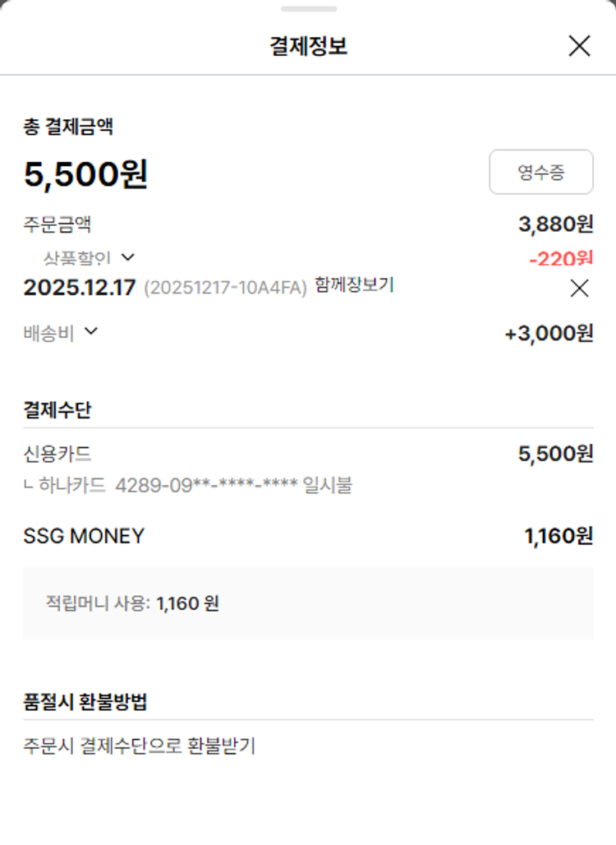Image resolution: width=616 pixels, height=845 pixels.
Task: Click the 적립머니 사용 info box
Action: pos(308,603)
